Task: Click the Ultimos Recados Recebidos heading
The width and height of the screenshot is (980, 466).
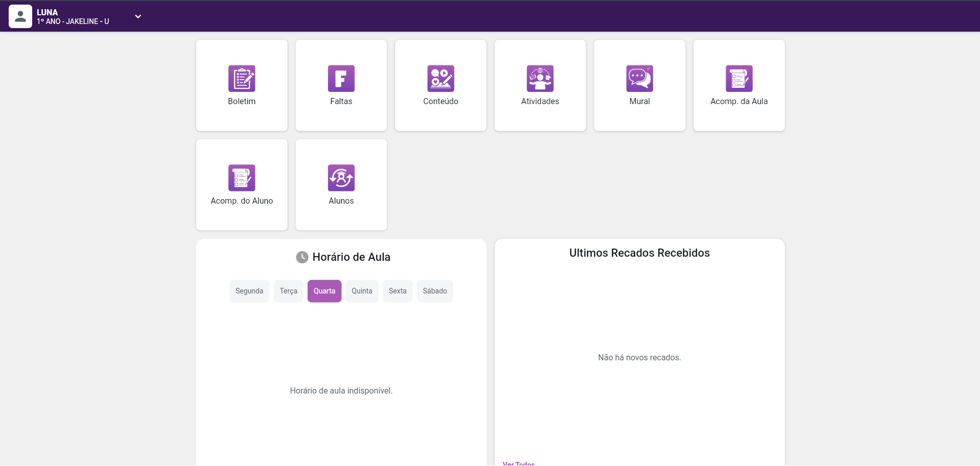Action: 639,253
